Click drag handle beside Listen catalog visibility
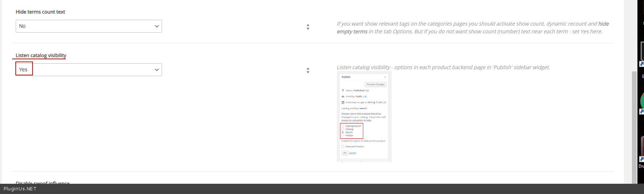 pyautogui.click(x=308, y=70)
